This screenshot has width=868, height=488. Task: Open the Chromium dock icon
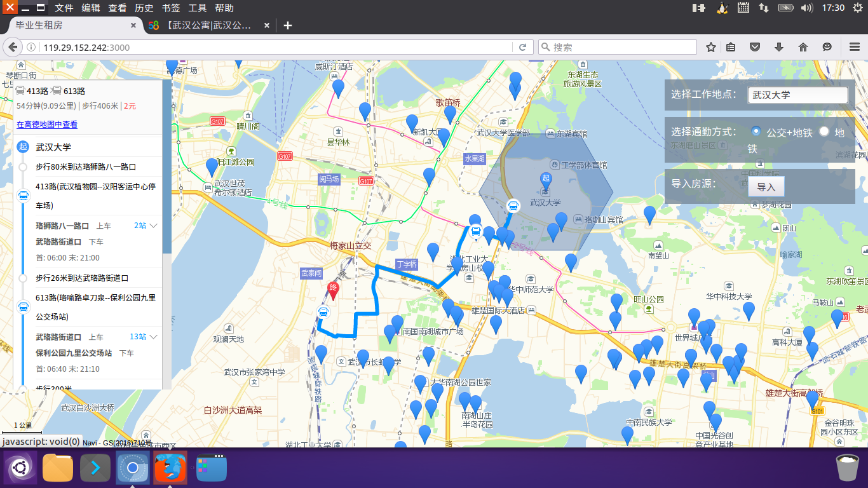tap(133, 468)
